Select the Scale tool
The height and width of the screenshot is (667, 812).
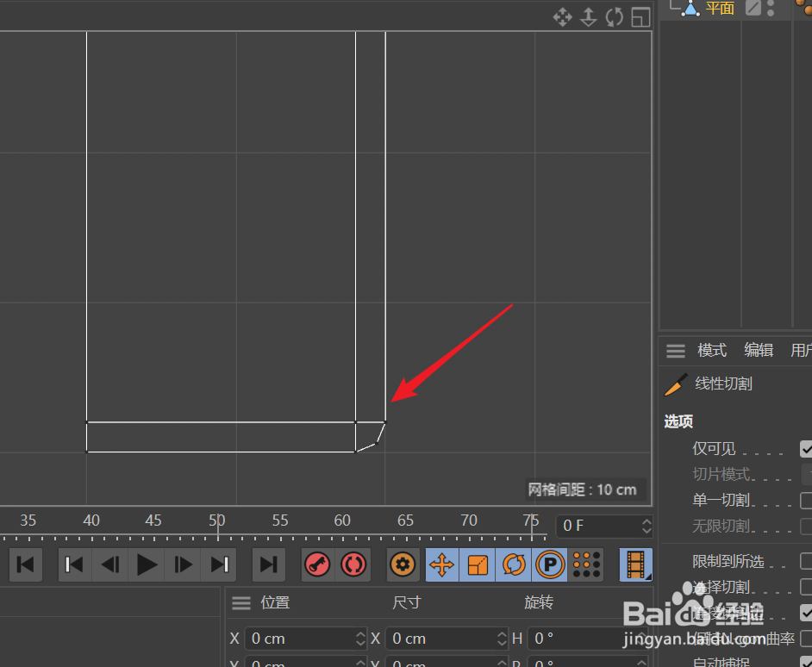[x=477, y=564]
